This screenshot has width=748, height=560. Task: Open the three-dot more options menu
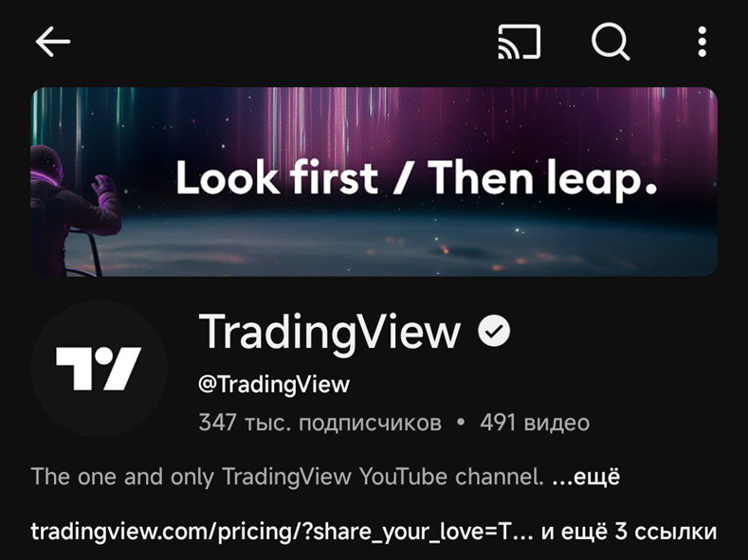702,42
